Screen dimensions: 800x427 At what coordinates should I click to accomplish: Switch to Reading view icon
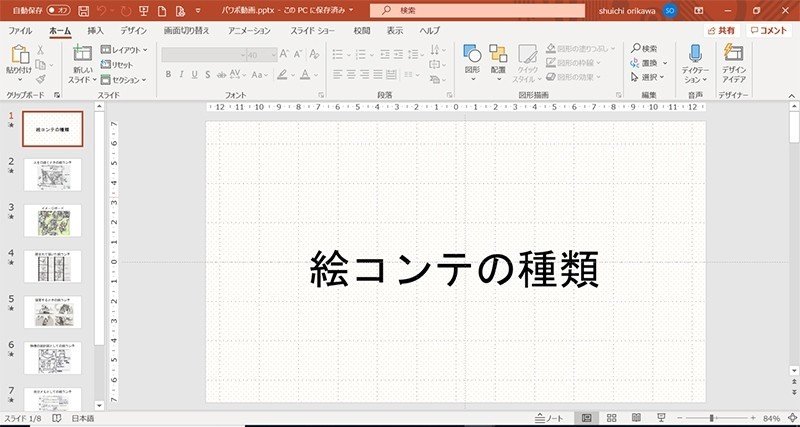(636, 418)
